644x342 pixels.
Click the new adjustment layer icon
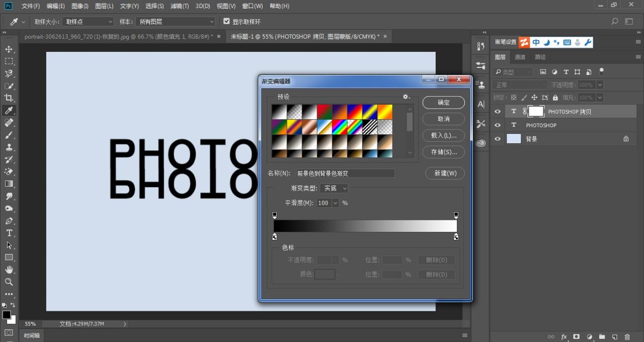589,336
